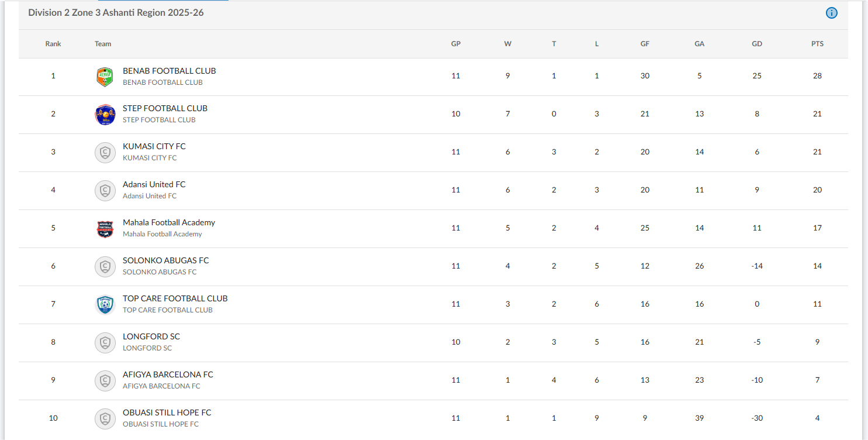Click the GD column header
Screen dimensions: 868x440
757,44
